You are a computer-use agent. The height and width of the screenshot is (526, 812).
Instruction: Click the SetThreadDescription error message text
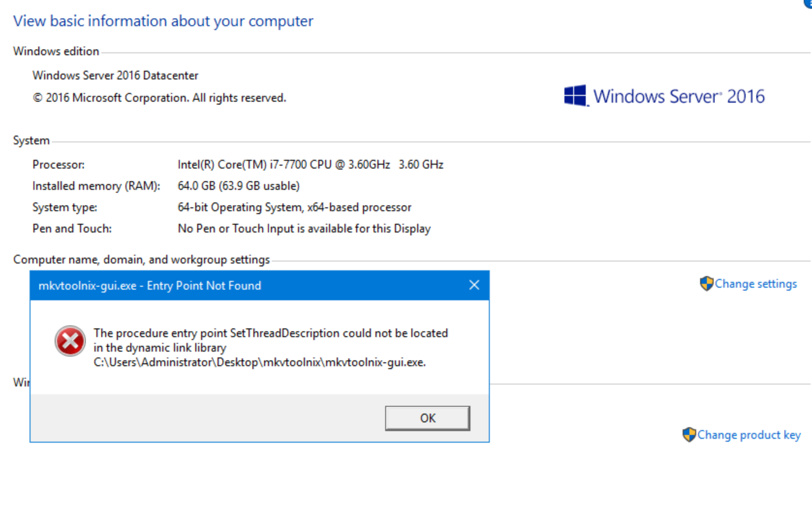[x=270, y=333]
